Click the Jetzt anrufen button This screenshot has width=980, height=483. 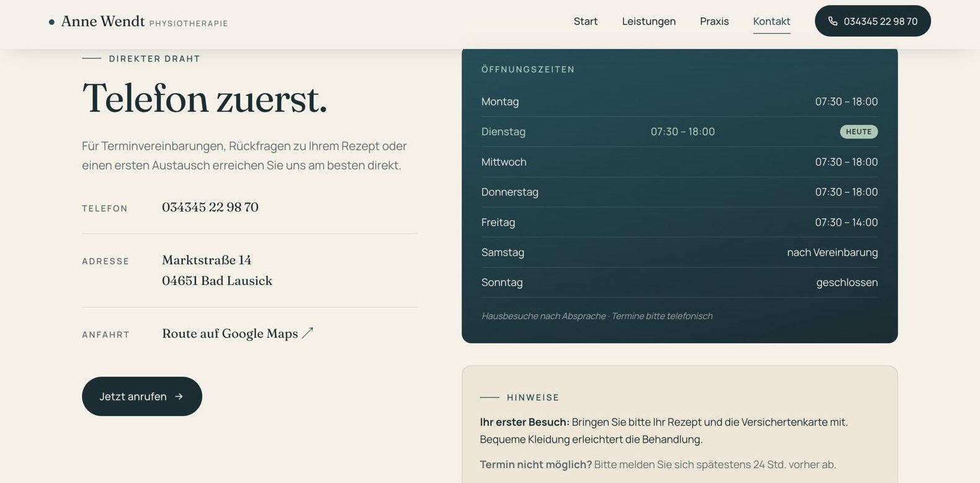pos(142,396)
